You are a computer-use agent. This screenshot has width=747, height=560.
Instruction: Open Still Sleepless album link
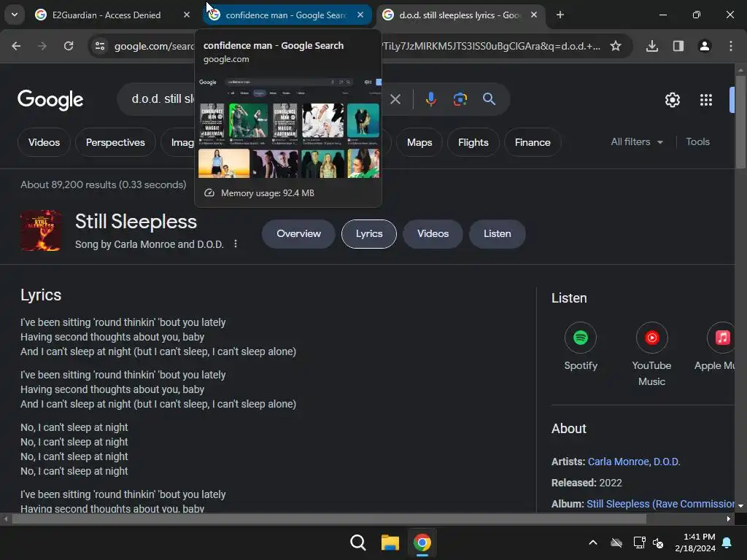(660, 504)
